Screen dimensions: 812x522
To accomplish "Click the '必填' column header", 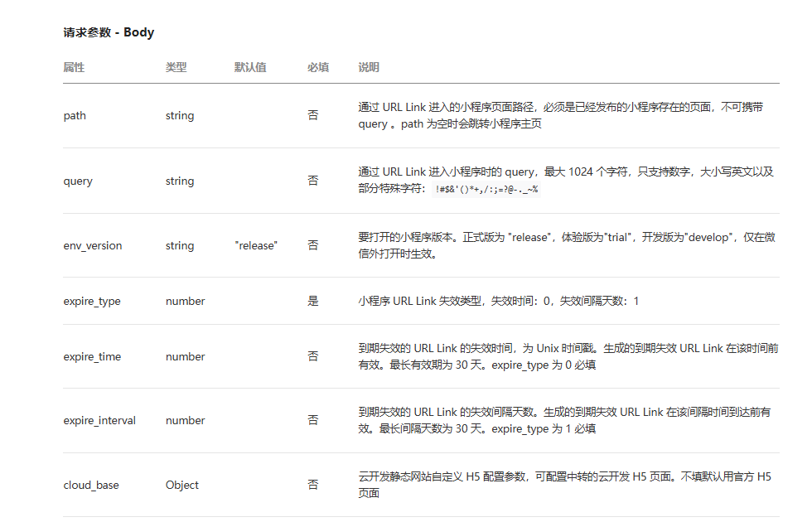I will [x=318, y=67].
